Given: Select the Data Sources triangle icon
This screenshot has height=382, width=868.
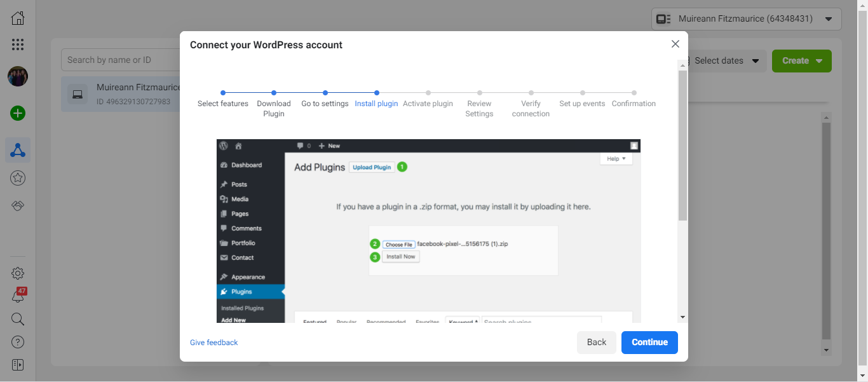Looking at the screenshot, I should pos(18,151).
